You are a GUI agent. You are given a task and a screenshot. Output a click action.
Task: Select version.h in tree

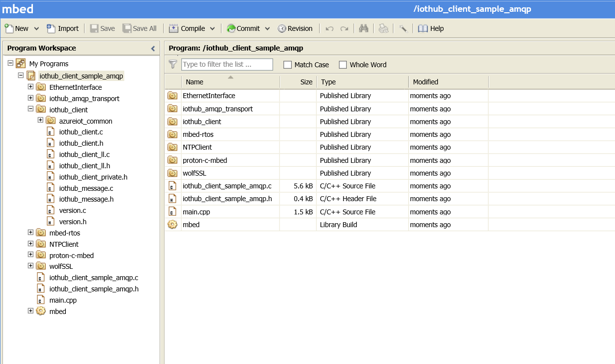[x=73, y=222]
